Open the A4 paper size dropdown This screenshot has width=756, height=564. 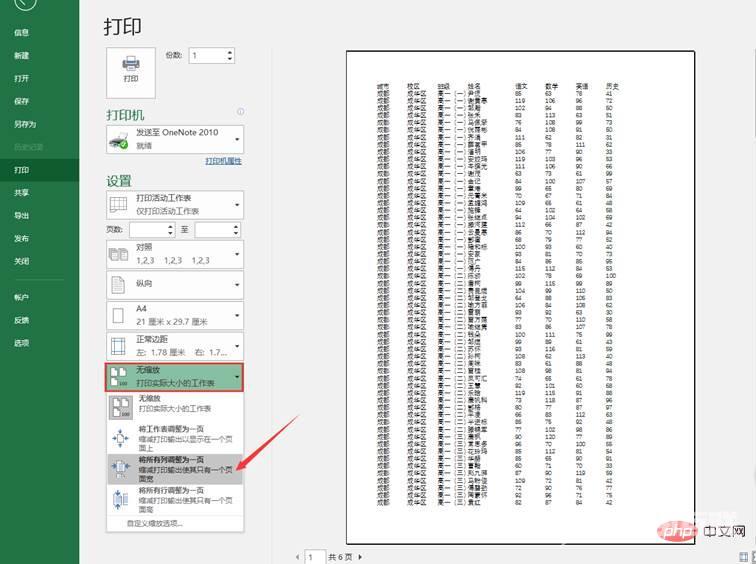pos(175,315)
